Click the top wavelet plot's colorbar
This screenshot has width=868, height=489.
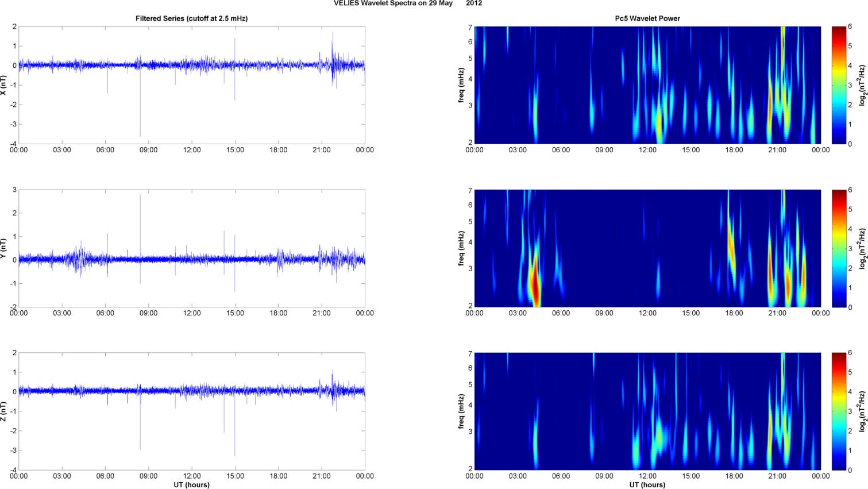pyautogui.click(x=839, y=85)
